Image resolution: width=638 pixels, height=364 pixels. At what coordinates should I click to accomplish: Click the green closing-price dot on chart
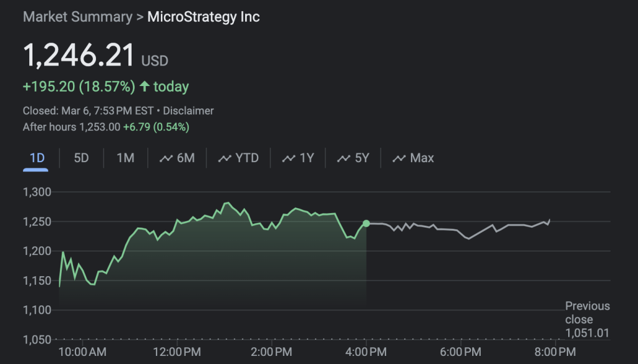(366, 223)
